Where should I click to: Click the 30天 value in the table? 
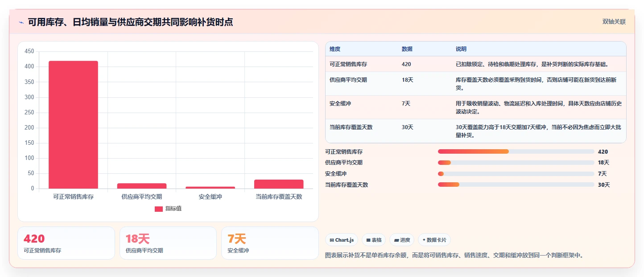[x=408, y=127]
